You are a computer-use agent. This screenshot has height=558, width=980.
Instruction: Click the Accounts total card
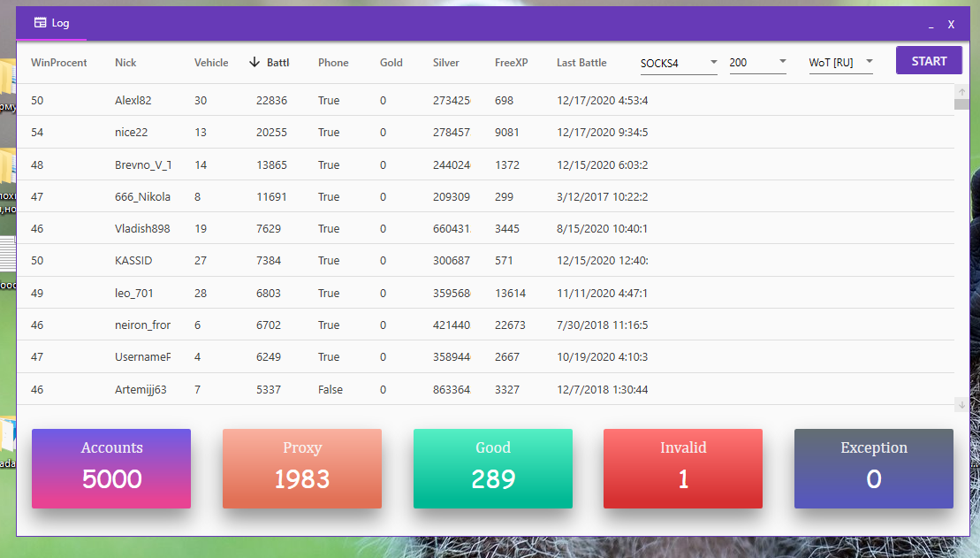coord(111,469)
